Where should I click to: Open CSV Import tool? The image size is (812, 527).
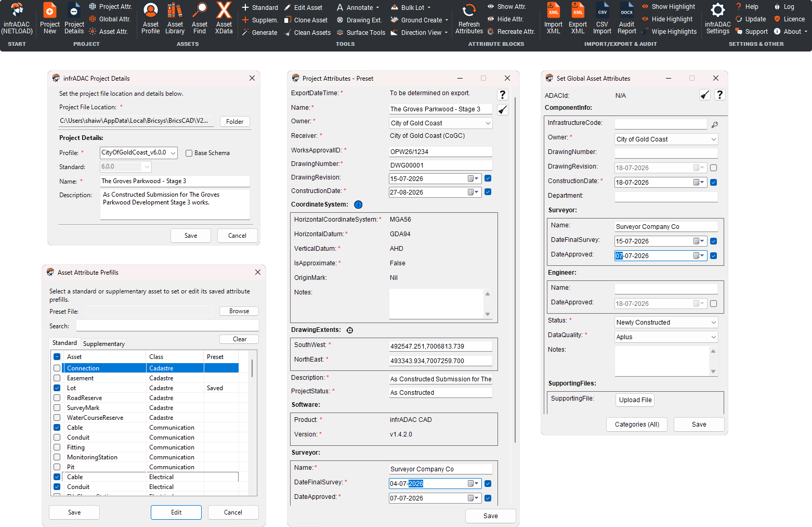click(602, 18)
